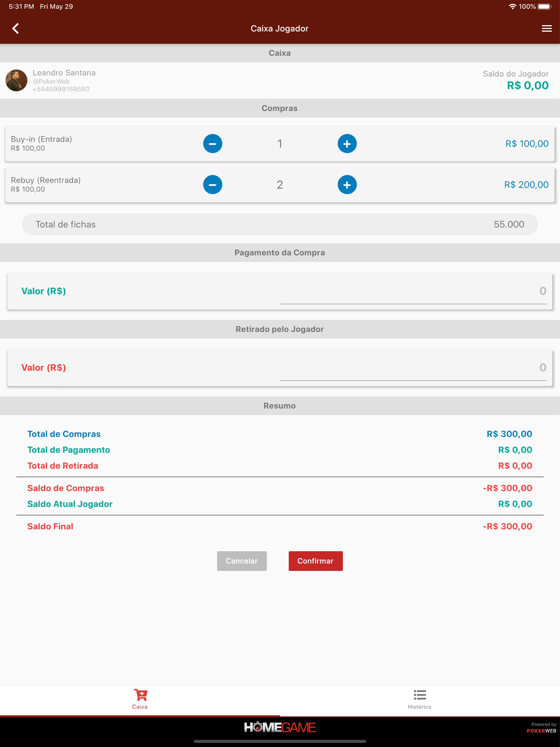
Task: Decrease Rebuy (Reentrada) quantity
Action: click(x=212, y=185)
